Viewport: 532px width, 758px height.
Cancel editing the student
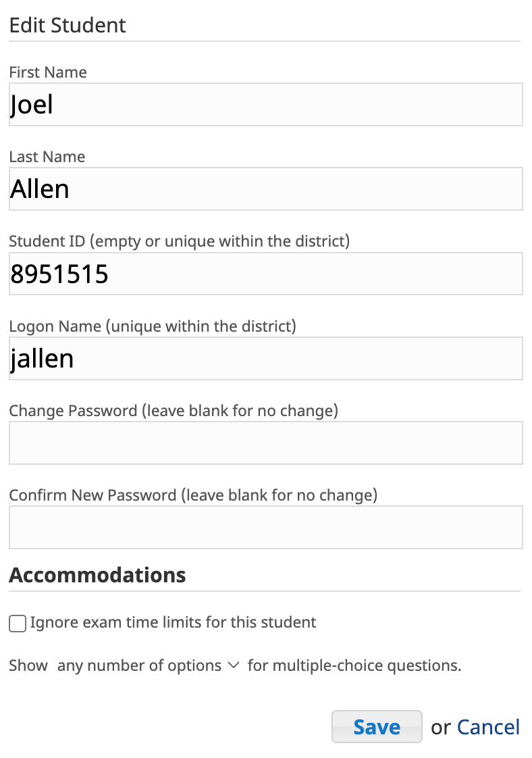coord(488,727)
